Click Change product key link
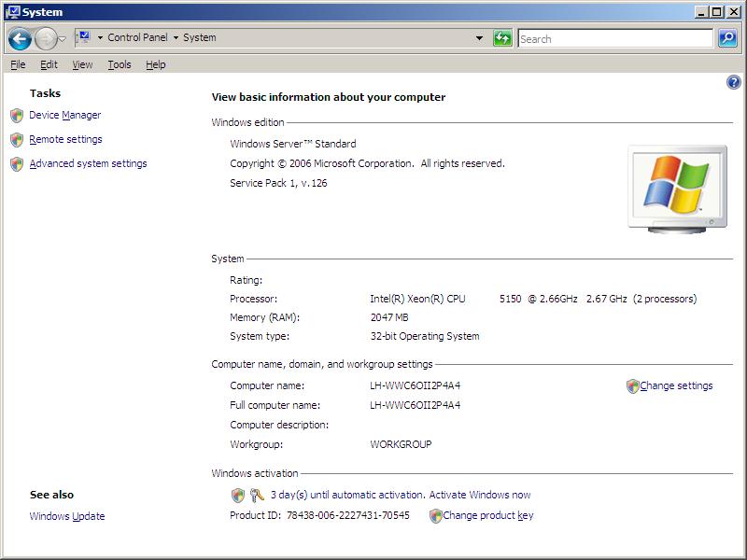747x560 pixels. pos(487,515)
